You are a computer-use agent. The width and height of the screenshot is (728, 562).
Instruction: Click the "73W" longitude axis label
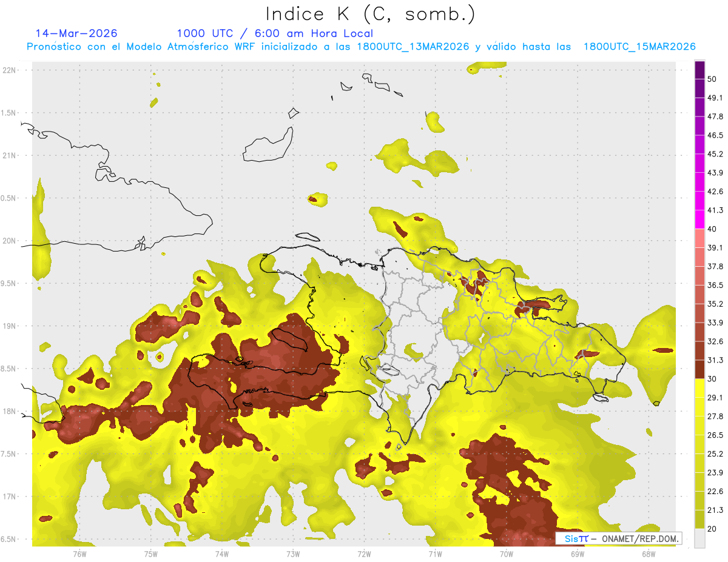(293, 554)
